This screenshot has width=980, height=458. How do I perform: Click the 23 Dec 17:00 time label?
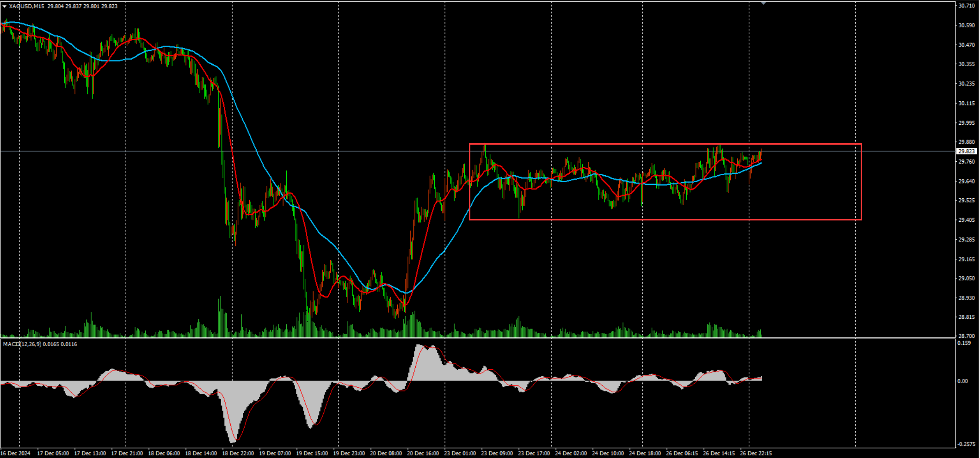pos(534,453)
